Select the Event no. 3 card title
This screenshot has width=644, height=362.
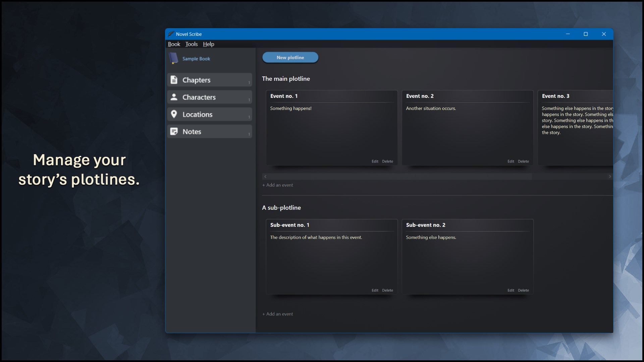555,96
